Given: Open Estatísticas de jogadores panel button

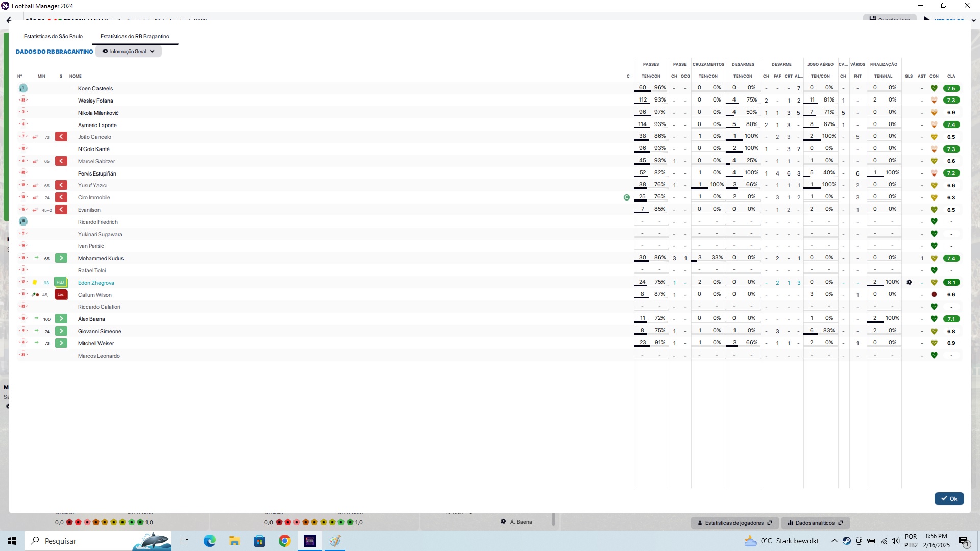Looking at the screenshot, I should [x=734, y=523].
